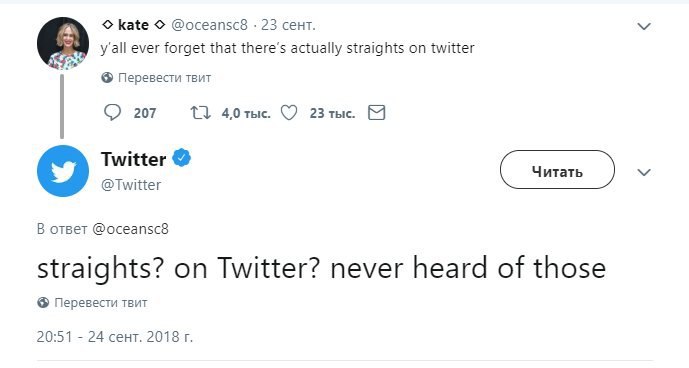Click the 207 replies count
The image size is (689, 368).
click(145, 113)
